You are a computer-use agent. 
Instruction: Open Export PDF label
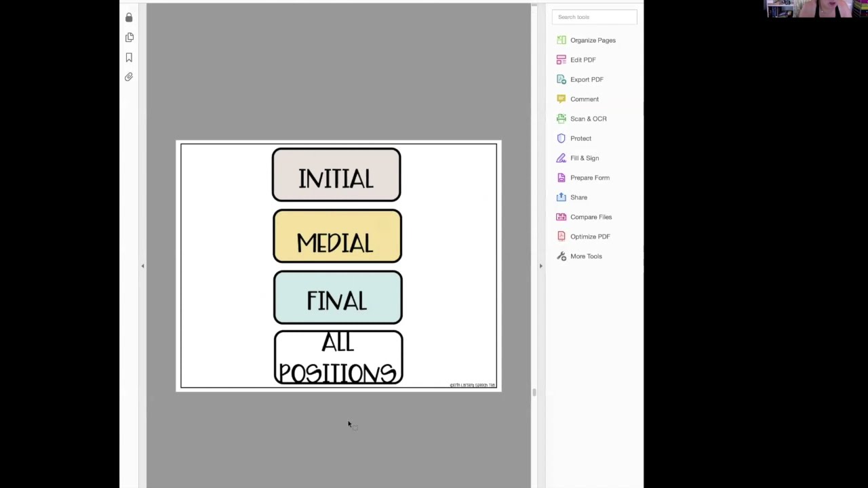click(x=587, y=79)
